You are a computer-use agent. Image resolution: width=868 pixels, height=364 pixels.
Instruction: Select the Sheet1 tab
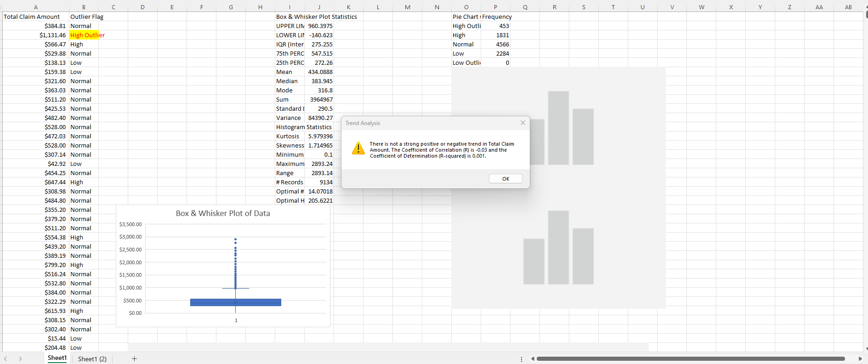coord(57,358)
